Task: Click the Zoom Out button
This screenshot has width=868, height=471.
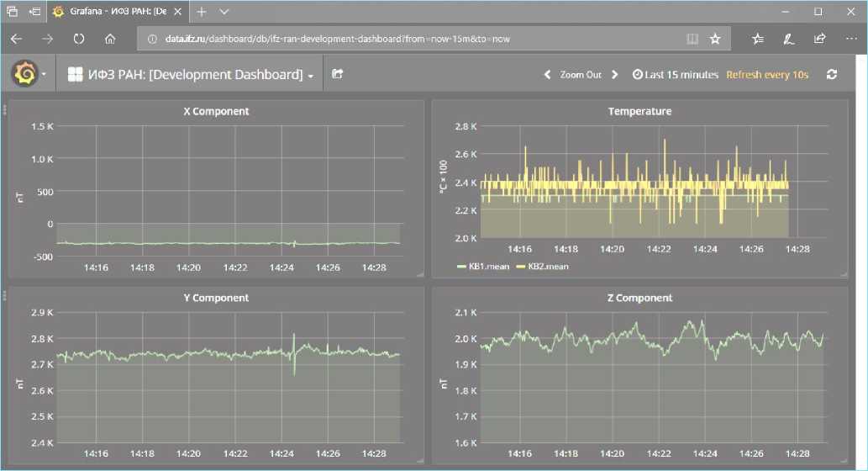Action: (581, 75)
